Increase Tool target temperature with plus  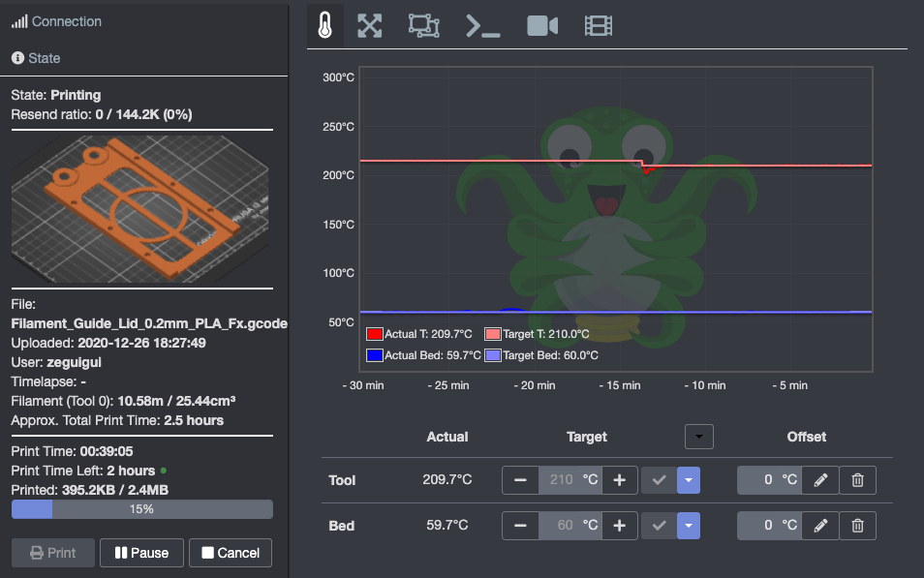click(619, 480)
